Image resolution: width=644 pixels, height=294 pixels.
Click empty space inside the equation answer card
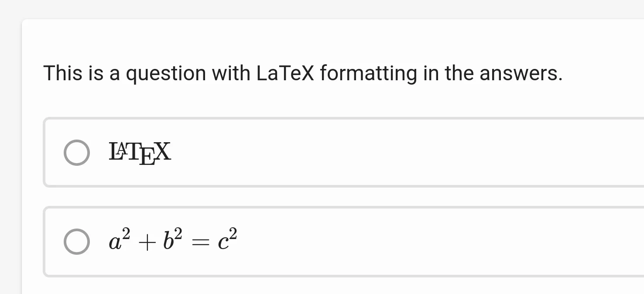393,241
